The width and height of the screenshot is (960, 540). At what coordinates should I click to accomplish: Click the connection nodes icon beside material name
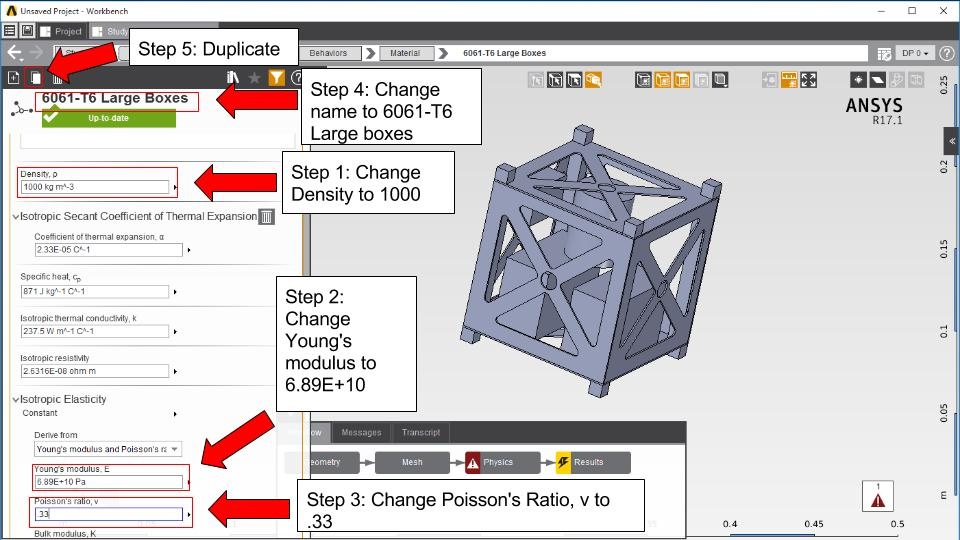click(x=21, y=110)
